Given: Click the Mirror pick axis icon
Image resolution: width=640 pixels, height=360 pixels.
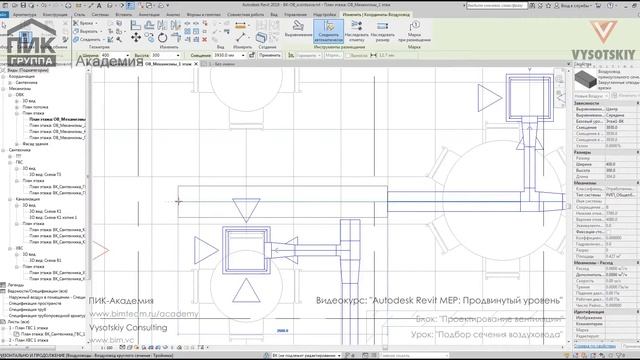Looking at the screenshot, I should click(162, 25).
